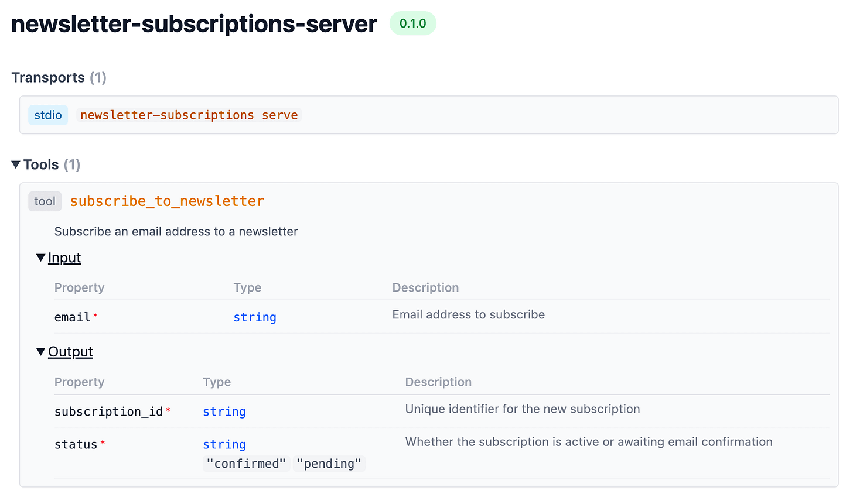Click the status description about email confirmation
853x504 pixels.
pyautogui.click(x=589, y=442)
